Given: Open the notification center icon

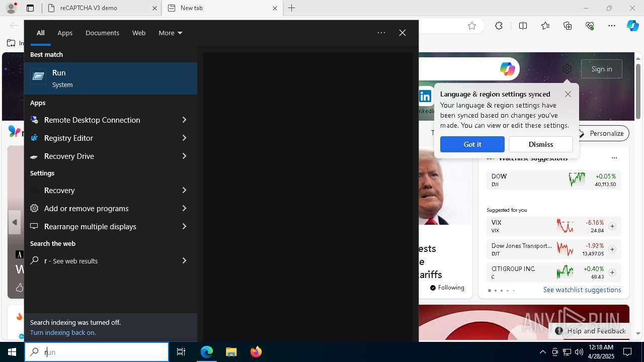Looking at the screenshot, I should tap(627, 352).
